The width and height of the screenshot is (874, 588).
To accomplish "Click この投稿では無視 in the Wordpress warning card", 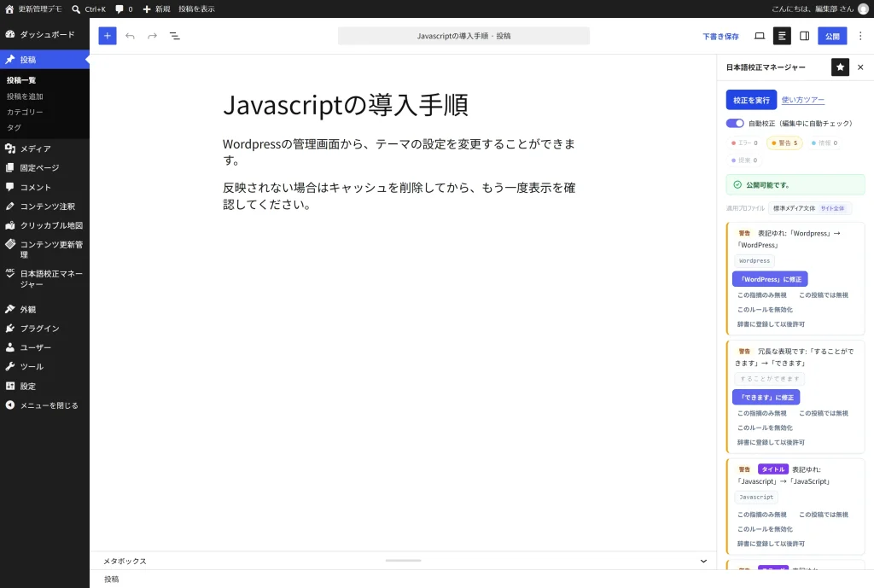I will [824, 295].
